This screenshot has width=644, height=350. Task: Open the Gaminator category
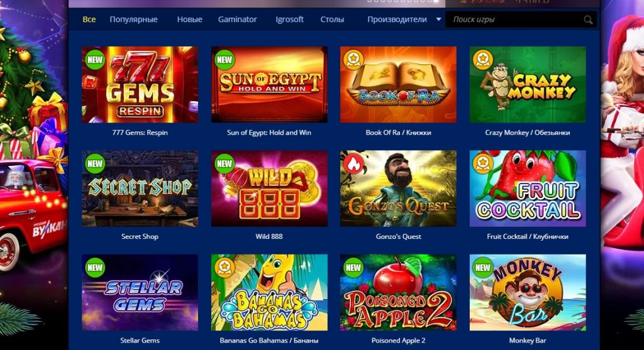(x=237, y=19)
